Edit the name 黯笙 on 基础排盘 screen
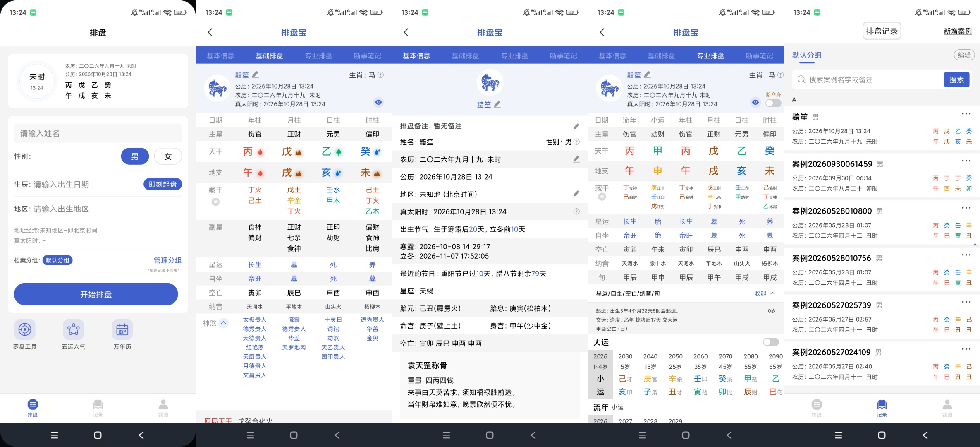The height and width of the screenshot is (447, 980). pos(256,74)
